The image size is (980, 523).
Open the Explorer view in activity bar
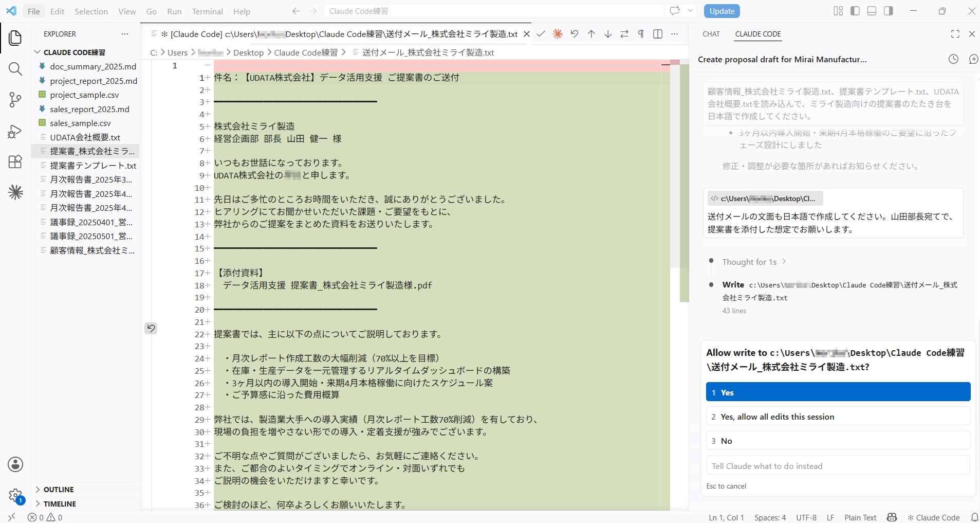[x=15, y=38]
